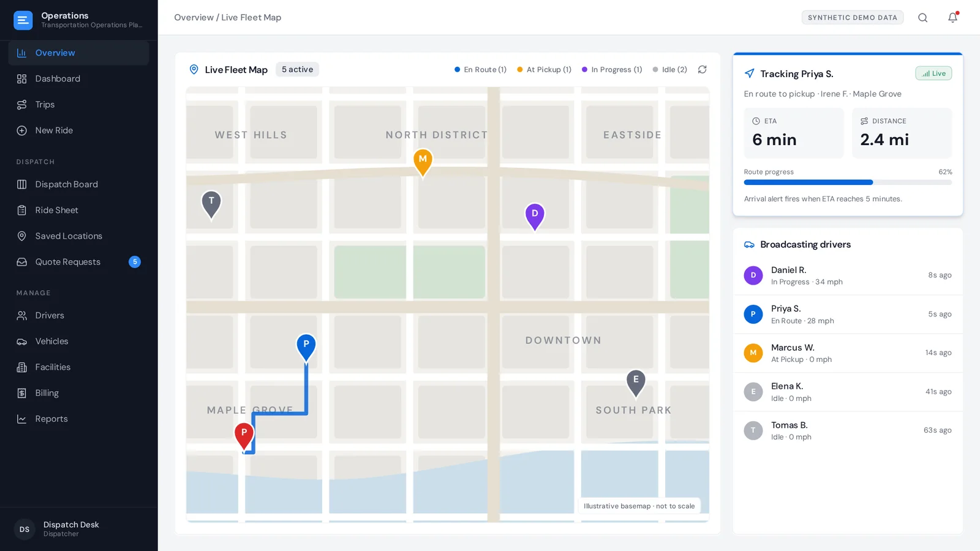980x551 pixels.
Task: Click the Idle (2) legend
Action: click(669, 70)
